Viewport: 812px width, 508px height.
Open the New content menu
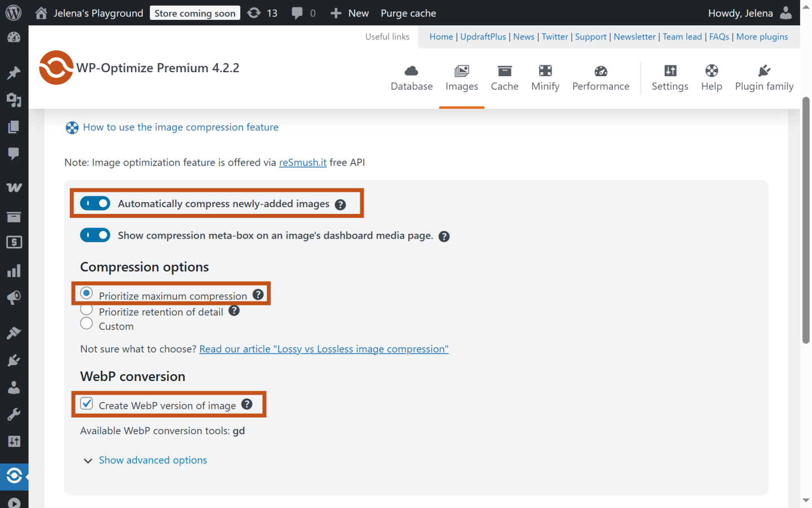click(x=350, y=12)
